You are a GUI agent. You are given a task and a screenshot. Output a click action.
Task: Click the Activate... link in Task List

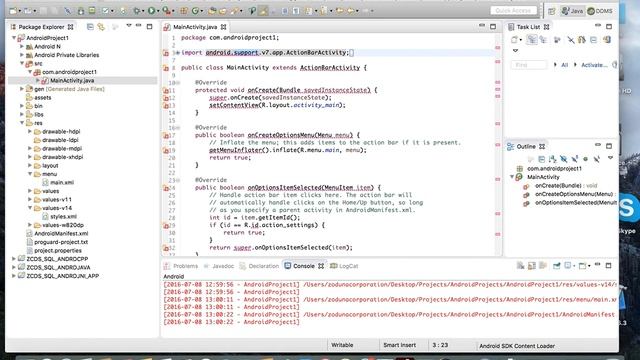594,65
